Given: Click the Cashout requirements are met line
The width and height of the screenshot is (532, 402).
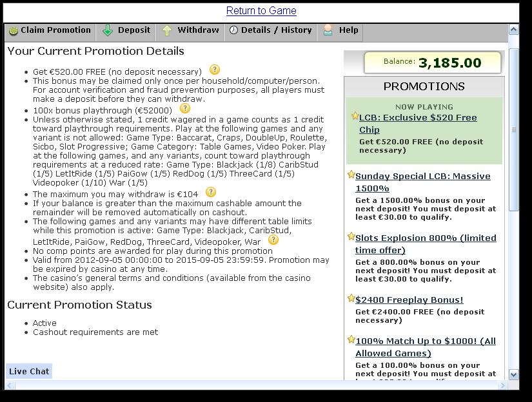Looking at the screenshot, I should coord(95,332).
